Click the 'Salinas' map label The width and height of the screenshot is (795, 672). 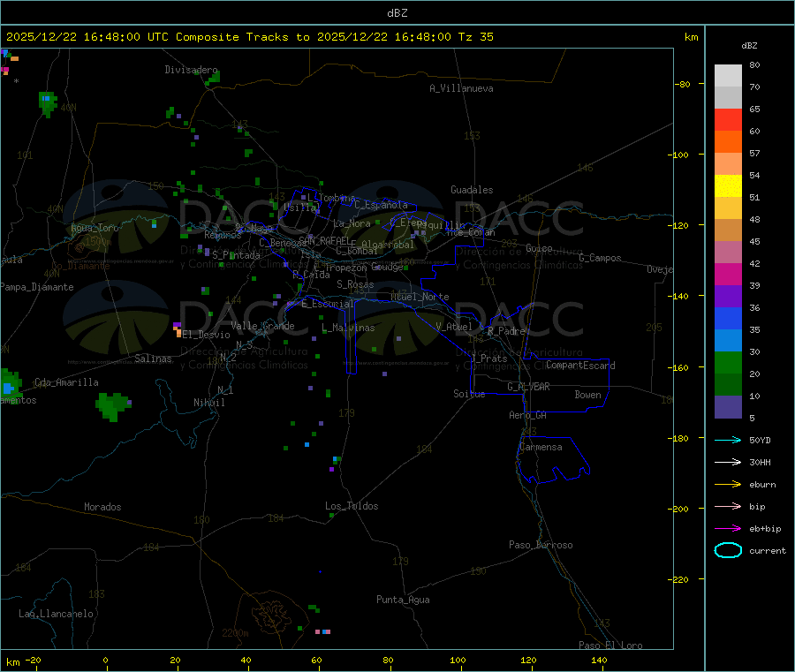153,359
